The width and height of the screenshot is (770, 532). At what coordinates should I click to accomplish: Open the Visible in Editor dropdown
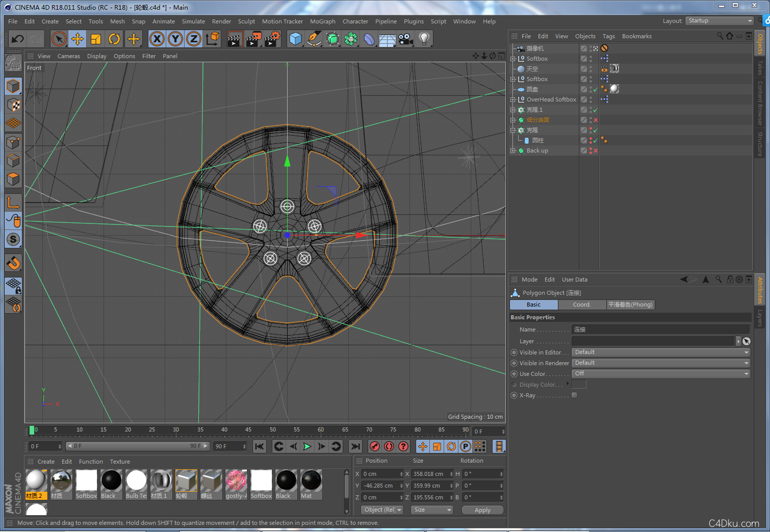pyautogui.click(x=661, y=352)
